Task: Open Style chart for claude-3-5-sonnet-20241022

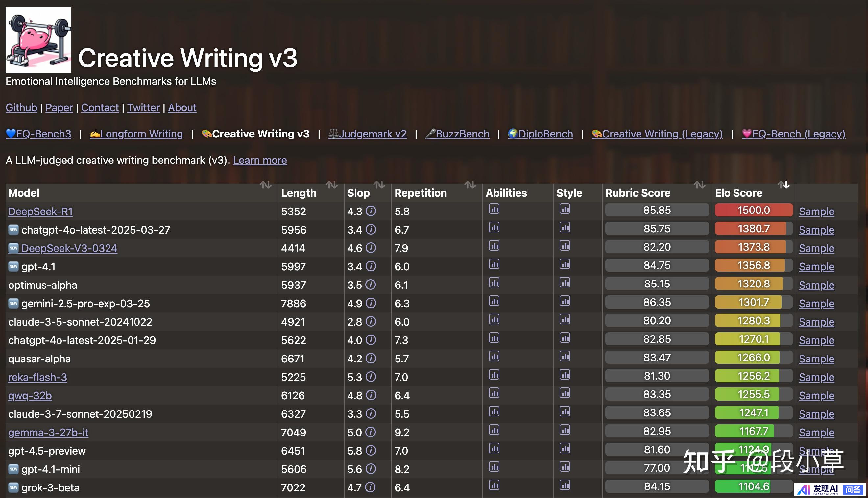Action: click(x=565, y=319)
